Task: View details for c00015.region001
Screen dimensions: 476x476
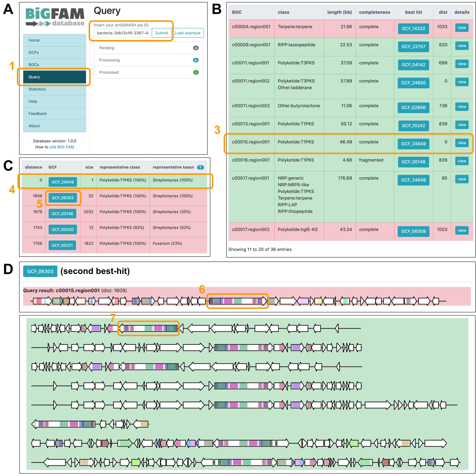Action: click(x=462, y=143)
